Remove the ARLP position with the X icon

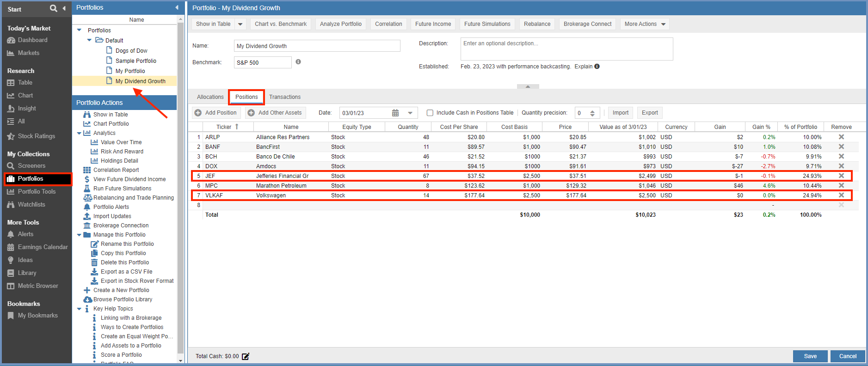tap(841, 137)
